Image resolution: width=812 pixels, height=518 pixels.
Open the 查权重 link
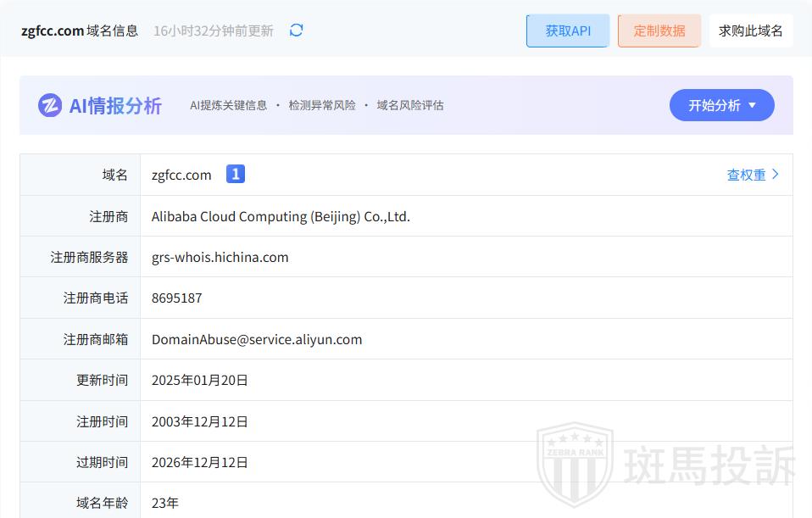point(746,175)
